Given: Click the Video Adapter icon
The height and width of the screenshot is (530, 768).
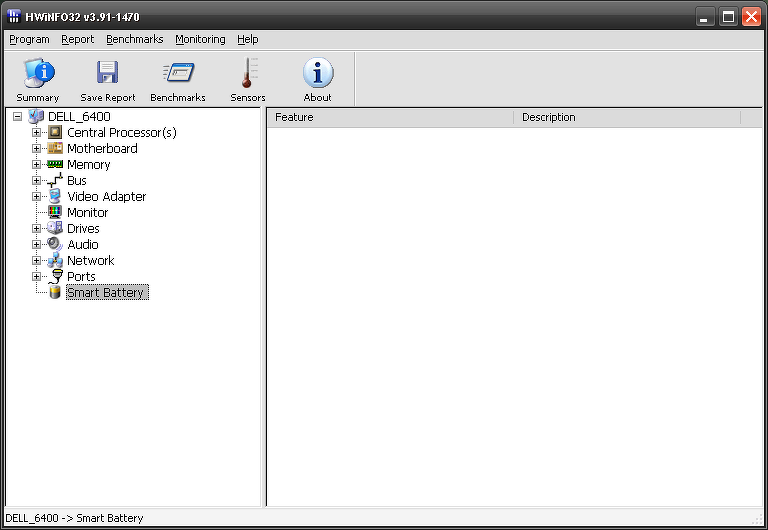Looking at the screenshot, I should pyautogui.click(x=55, y=196).
